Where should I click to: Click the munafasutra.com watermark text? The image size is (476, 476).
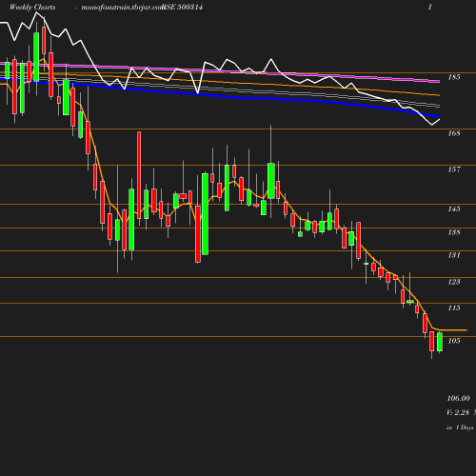click(122, 8)
